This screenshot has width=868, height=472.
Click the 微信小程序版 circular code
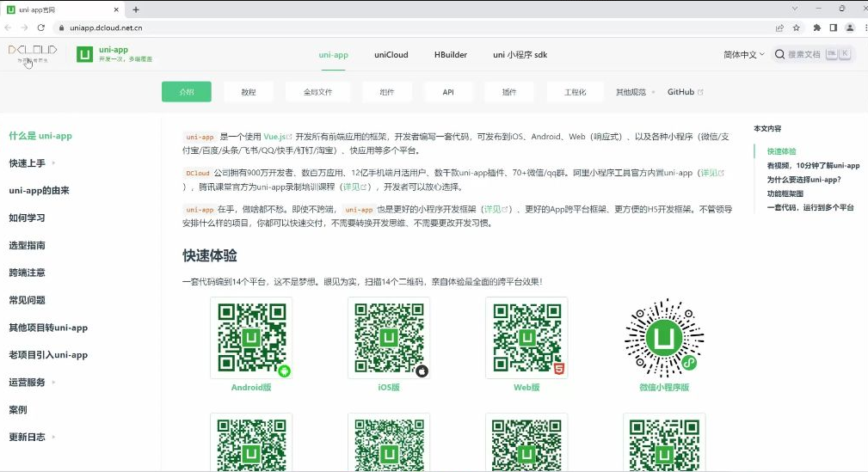tap(664, 338)
